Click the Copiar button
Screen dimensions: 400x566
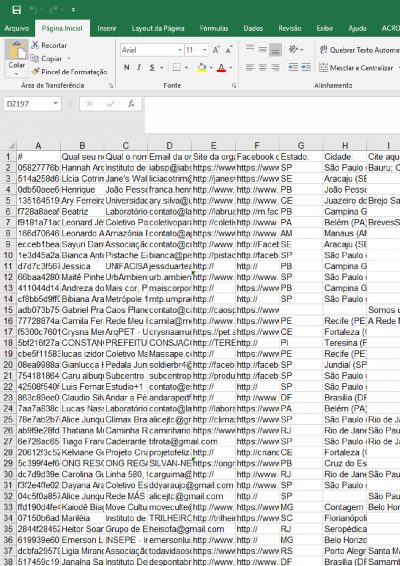coord(47,58)
